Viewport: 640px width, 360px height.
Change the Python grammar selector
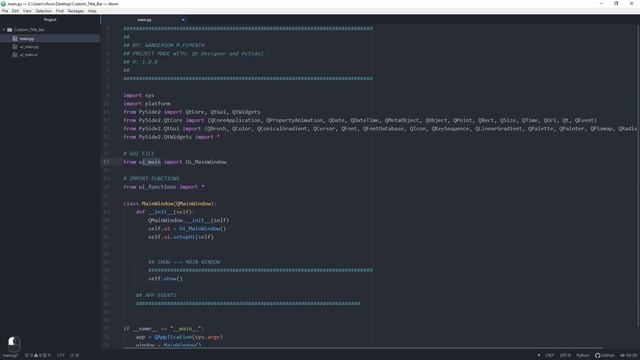pyautogui.click(x=582, y=356)
